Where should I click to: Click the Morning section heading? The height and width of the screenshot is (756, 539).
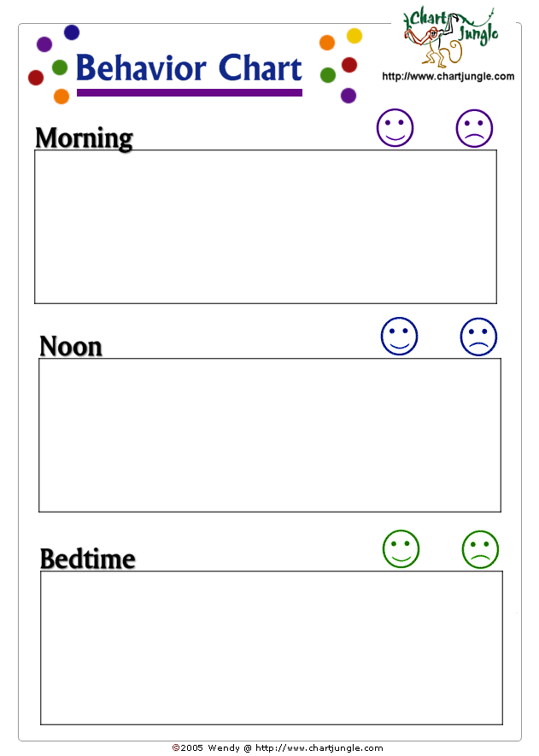coord(84,138)
